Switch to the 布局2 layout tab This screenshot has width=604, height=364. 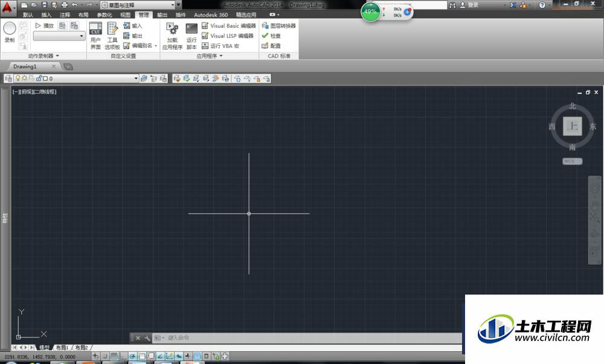pos(81,348)
